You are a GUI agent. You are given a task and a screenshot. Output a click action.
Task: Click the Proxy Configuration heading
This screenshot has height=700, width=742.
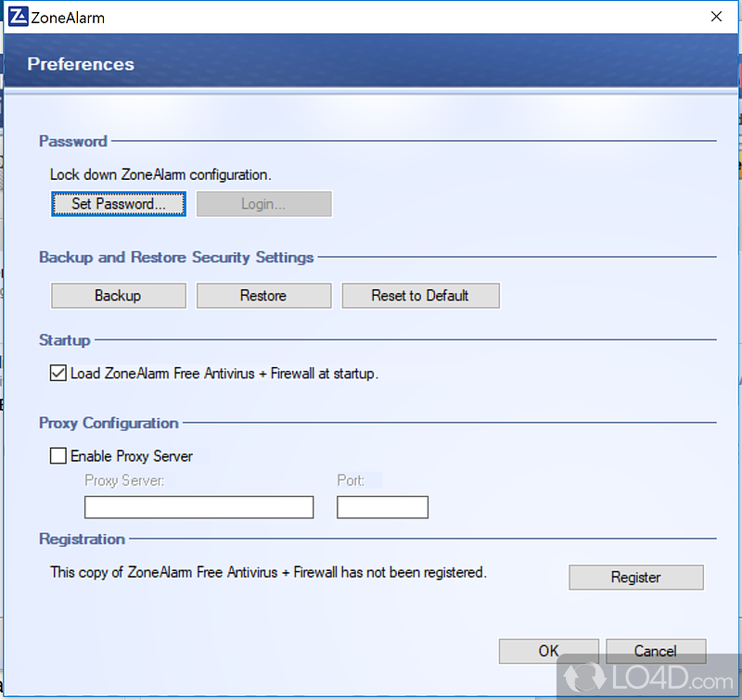click(109, 423)
